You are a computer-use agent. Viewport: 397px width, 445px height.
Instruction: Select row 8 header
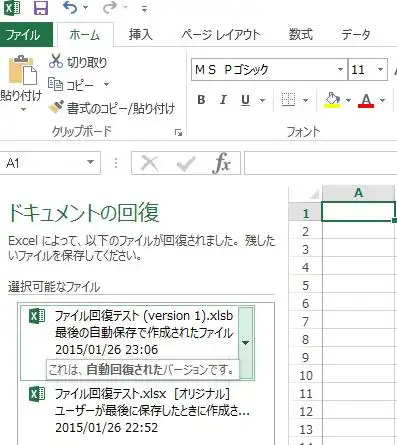pyautogui.click(x=305, y=340)
